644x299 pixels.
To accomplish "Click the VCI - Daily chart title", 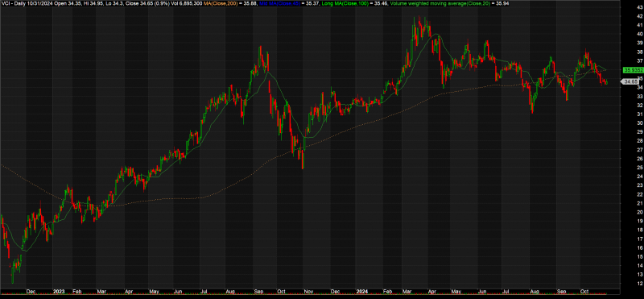I will click(x=11, y=4).
